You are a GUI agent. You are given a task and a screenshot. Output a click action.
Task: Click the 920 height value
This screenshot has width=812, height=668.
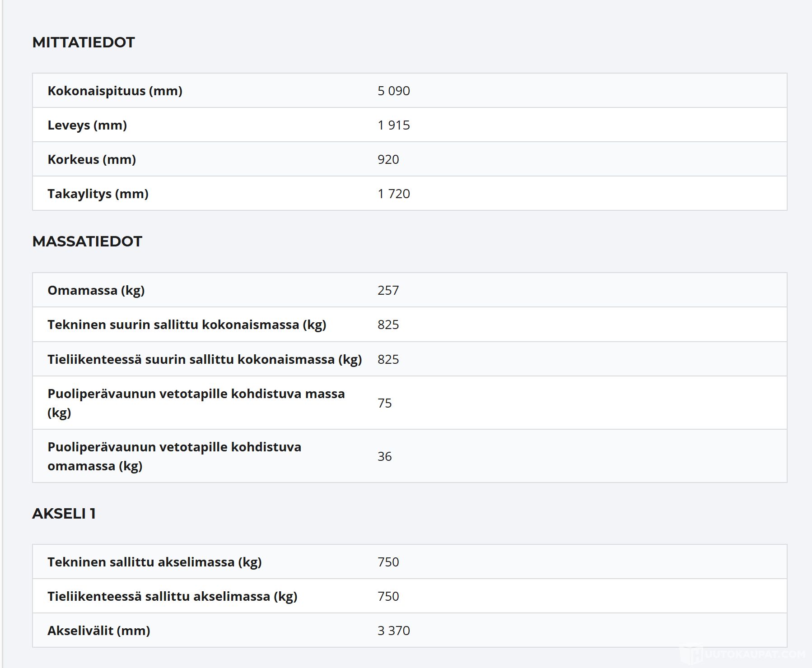(388, 159)
